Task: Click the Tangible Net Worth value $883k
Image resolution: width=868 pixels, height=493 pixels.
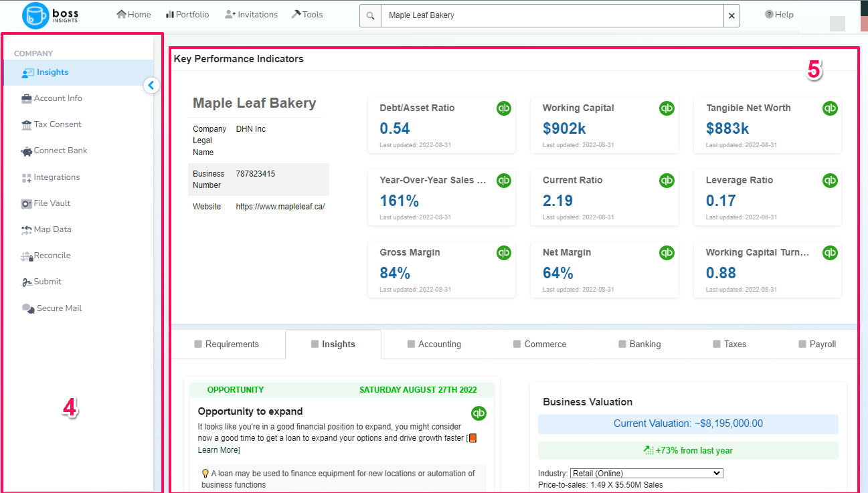Action: (x=727, y=128)
